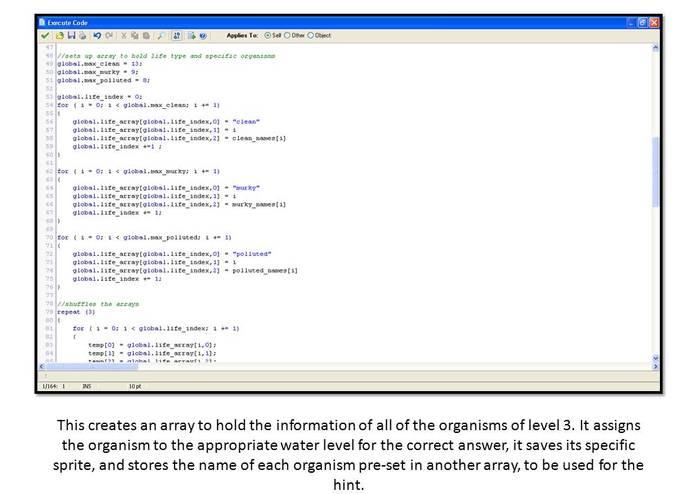Click the 'Applies To:' label
Viewport: 695px width, 494px height.
242,35
